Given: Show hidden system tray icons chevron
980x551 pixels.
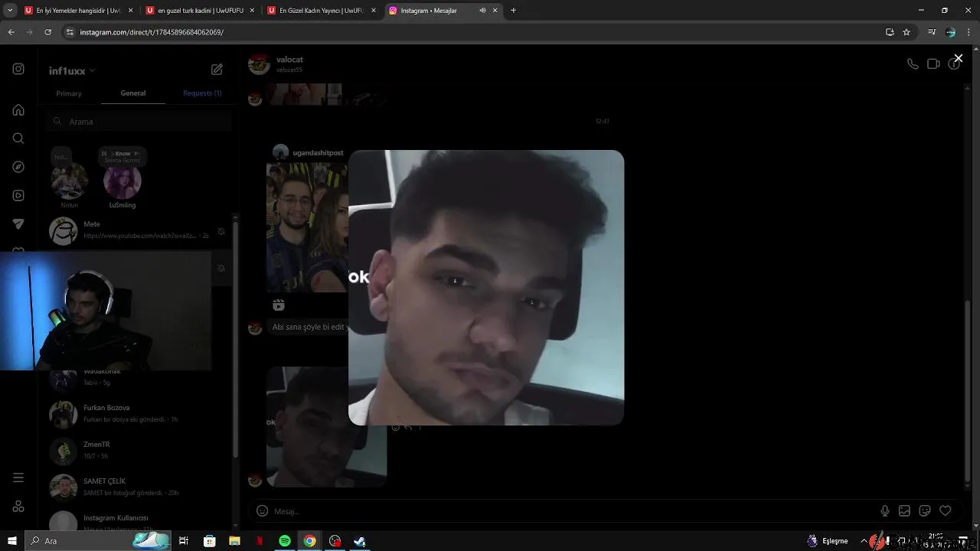Looking at the screenshot, I should coord(864,541).
